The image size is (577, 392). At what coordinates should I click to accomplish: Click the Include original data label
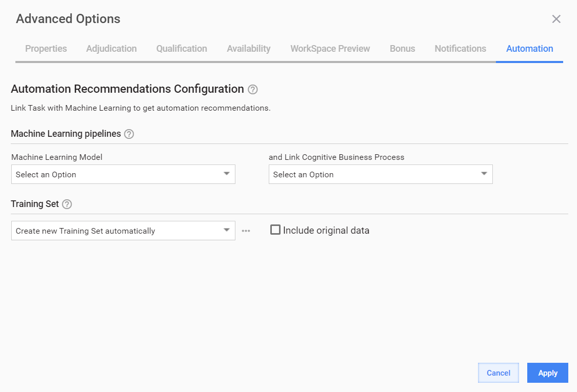click(326, 230)
